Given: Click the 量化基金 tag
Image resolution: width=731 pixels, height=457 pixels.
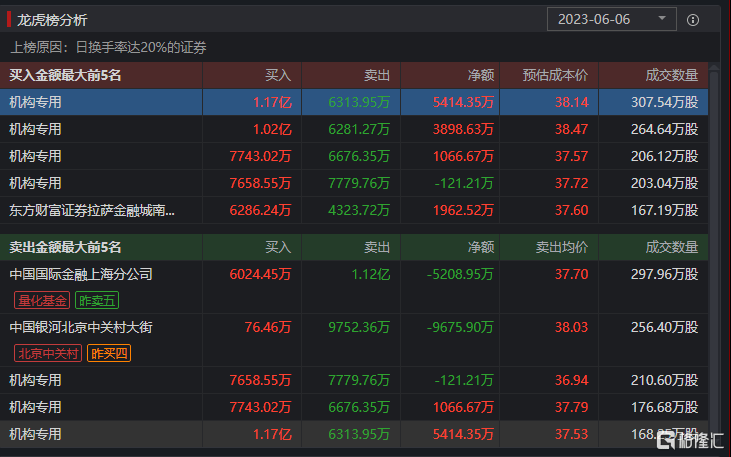Looking at the screenshot, I should (x=42, y=300).
